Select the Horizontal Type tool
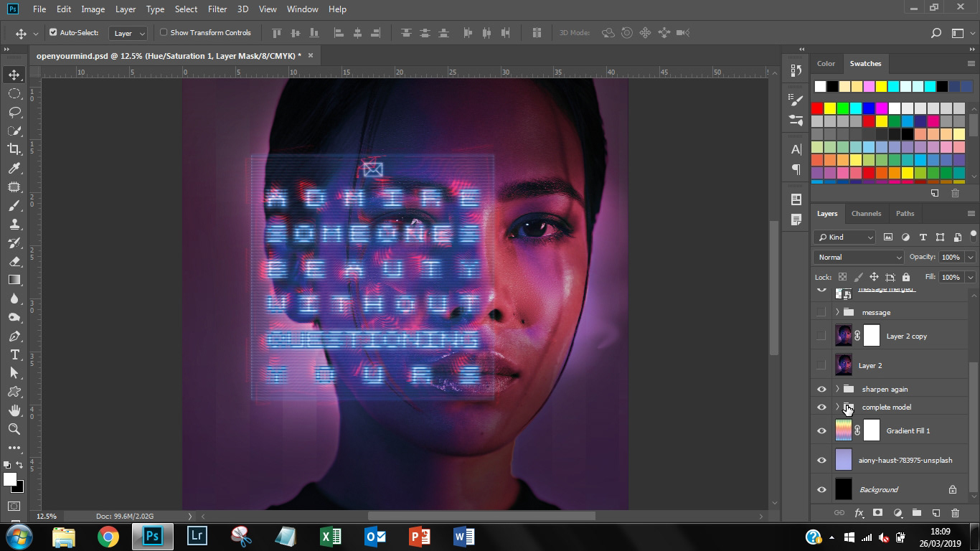Viewport: 980px width, 551px height. 14,354
